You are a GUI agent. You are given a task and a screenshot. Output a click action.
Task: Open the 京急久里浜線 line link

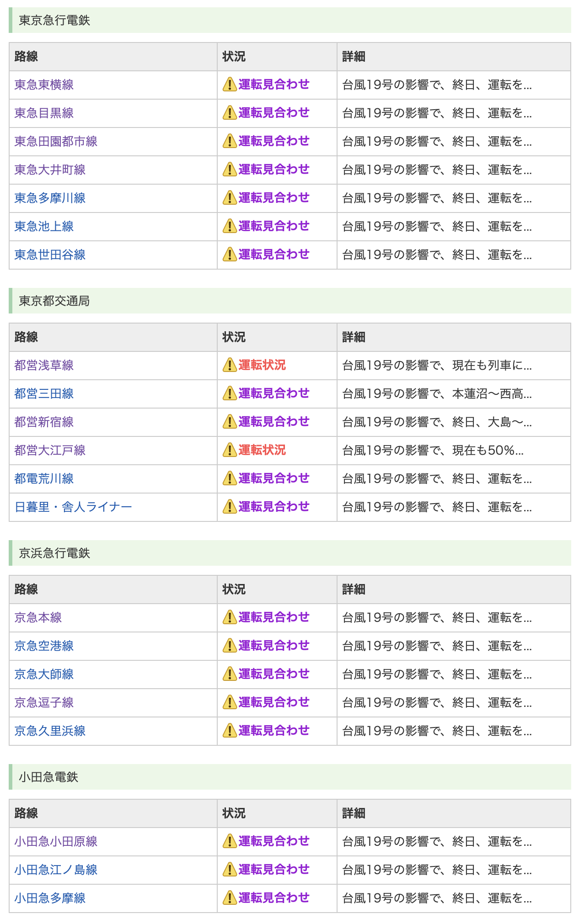(x=50, y=731)
